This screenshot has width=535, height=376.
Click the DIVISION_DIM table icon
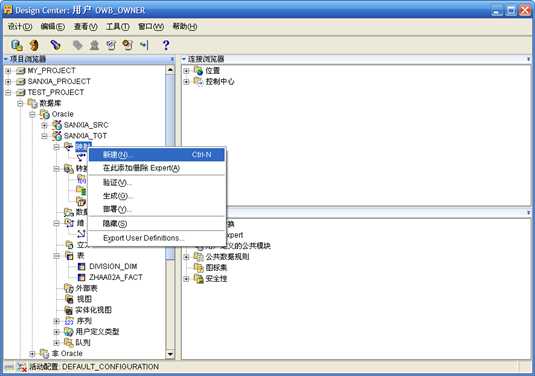(x=82, y=266)
